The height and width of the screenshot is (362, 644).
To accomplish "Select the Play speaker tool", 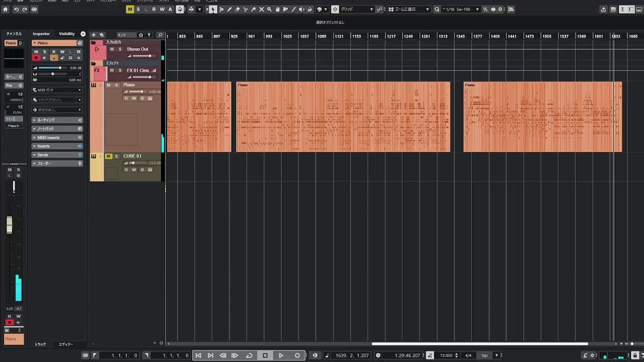I will 302,10.
